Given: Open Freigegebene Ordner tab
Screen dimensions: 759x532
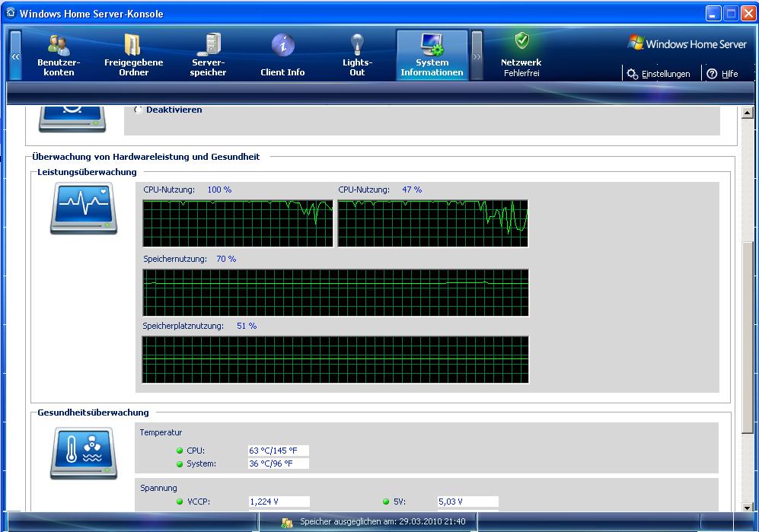Looking at the screenshot, I should coord(133,55).
